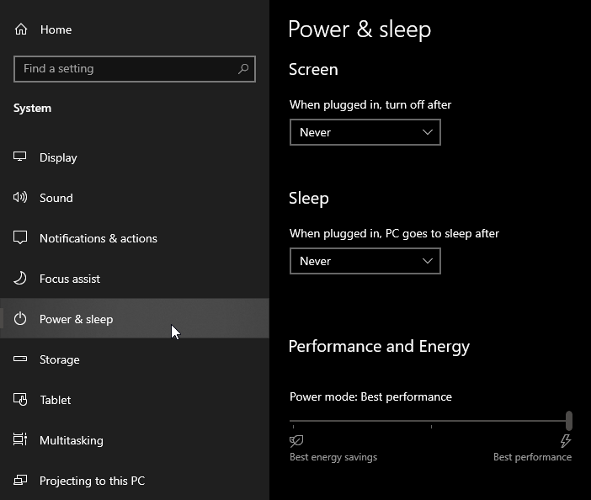The width and height of the screenshot is (591, 500).
Task: Open the PC goes to sleep after dropdown
Action: 365,261
